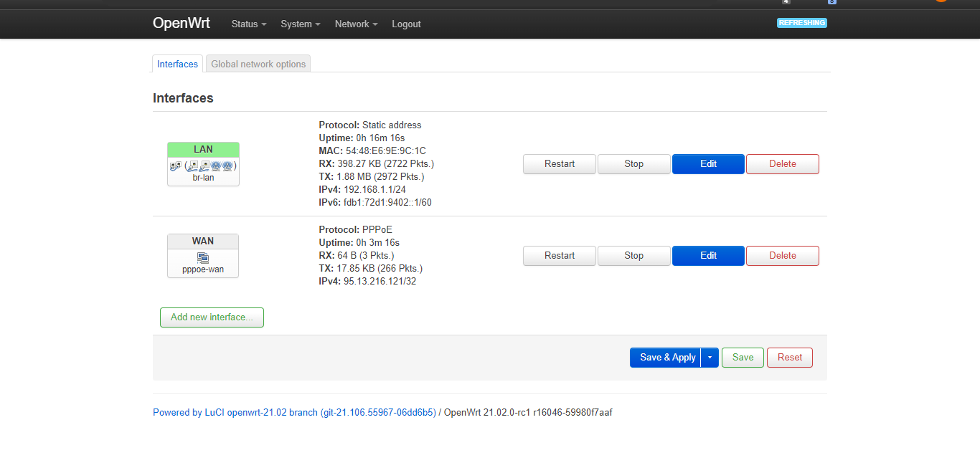The image size is (980, 473).
Task: Click the green Save button
Action: pos(743,357)
